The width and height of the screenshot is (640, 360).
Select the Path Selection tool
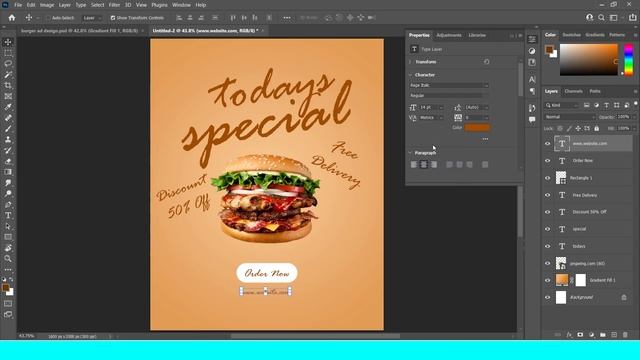click(8, 226)
